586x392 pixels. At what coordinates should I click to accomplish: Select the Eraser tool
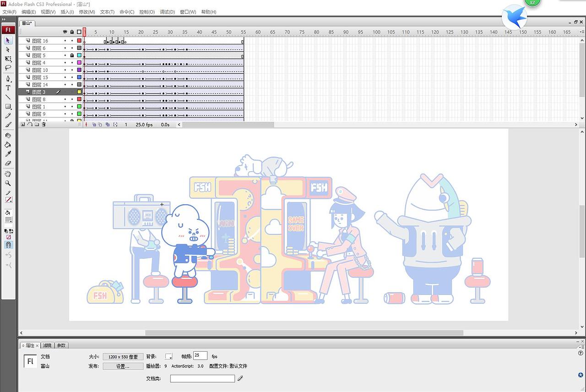coord(8,163)
